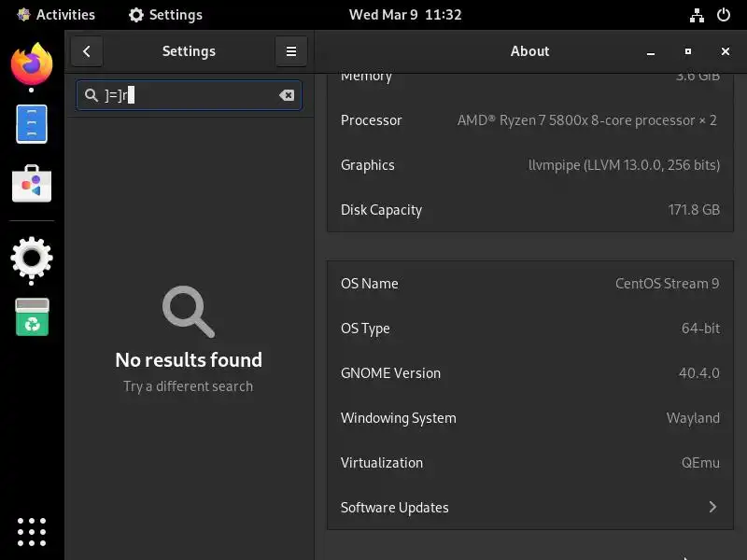Minimize the About window
Viewport: 747px width, 560px height.
[651, 51]
